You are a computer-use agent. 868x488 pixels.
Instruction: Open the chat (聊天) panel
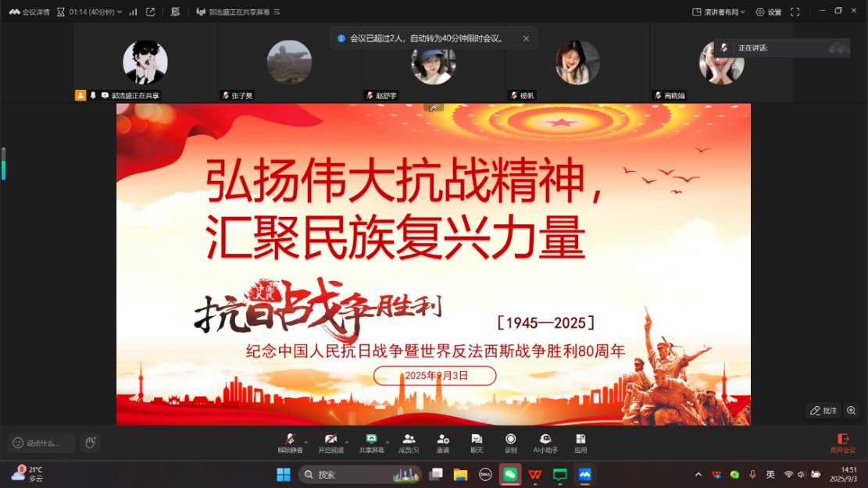coord(477,442)
